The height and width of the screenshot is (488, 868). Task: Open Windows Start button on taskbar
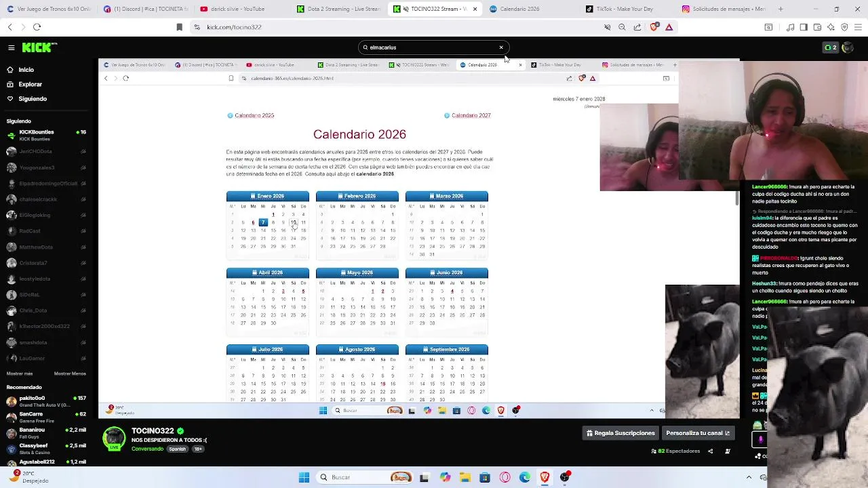point(304,477)
